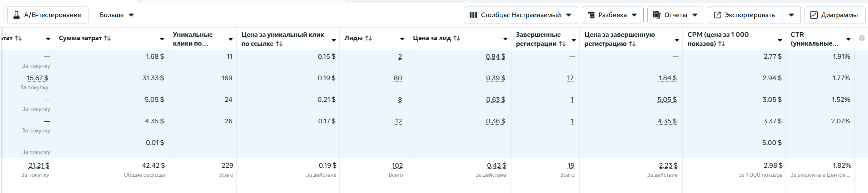
Task: Sort the Лиды column using arrows
Action: coord(368,38)
